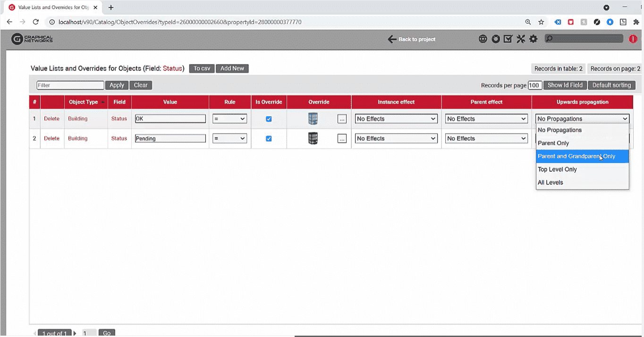The width and height of the screenshot is (644, 337).
Task: Open the wrench tools icon in header
Action: (x=521, y=39)
